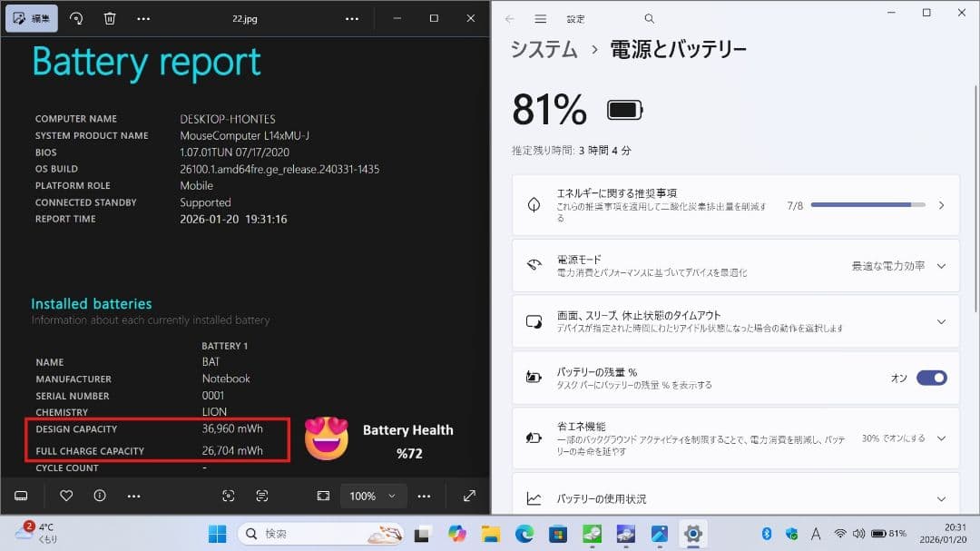The image size is (980, 551).
Task: Enter fullscreen with the expand arrows icon
Action: click(x=468, y=496)
